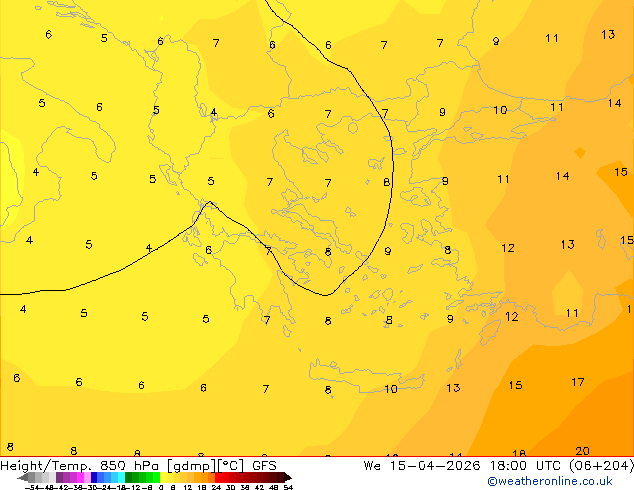634x490 pixels.
Task: Click the legend's left gray arrow end cap
Action: [23, 477]
